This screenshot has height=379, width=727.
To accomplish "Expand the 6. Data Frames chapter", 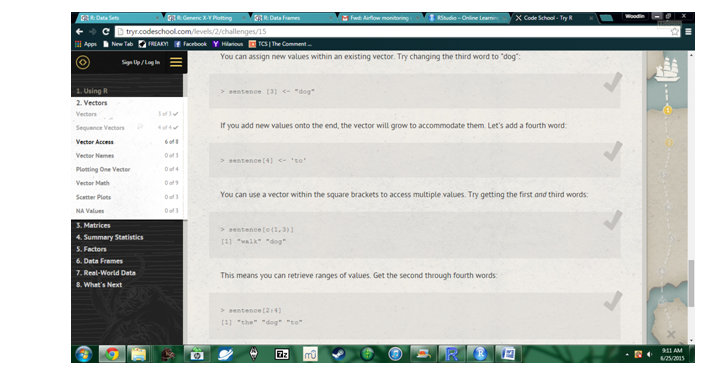I will 99,261.
